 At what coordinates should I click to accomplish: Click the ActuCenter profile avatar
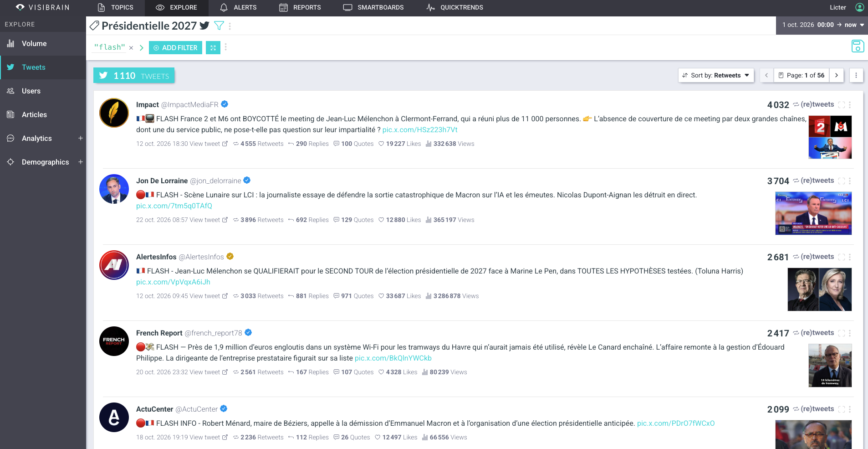(x=114, y=417)
